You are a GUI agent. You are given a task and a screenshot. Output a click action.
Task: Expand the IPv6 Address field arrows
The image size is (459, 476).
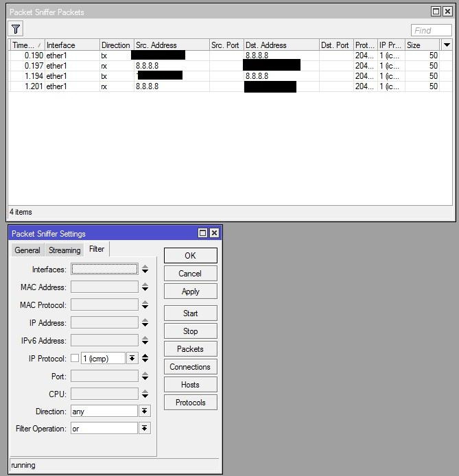coord(145,341)
